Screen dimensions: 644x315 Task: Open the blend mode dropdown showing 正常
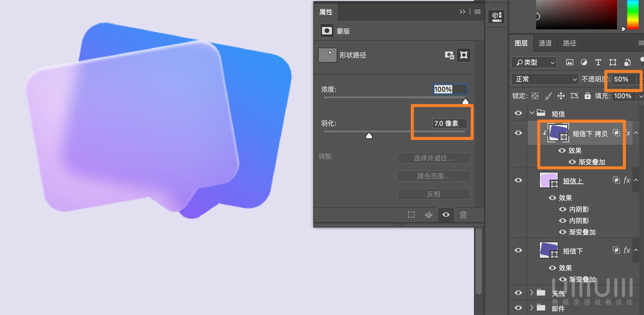click(544, 79)
